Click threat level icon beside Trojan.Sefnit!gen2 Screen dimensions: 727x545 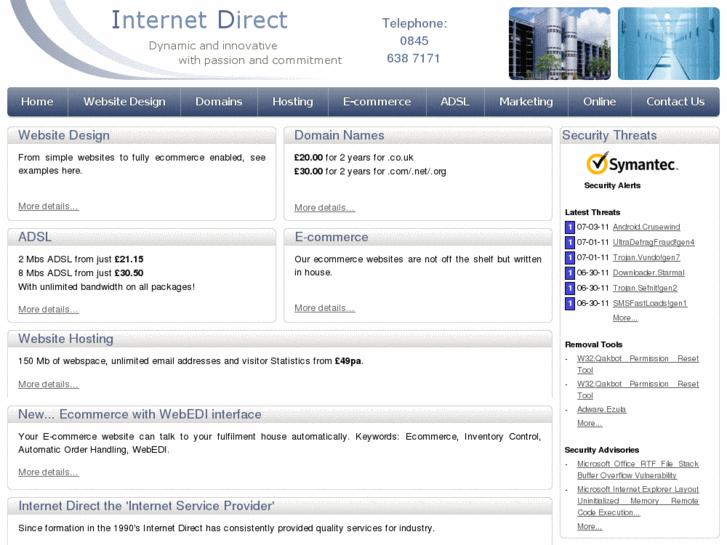pyautogui.click(x=570, y=289)
